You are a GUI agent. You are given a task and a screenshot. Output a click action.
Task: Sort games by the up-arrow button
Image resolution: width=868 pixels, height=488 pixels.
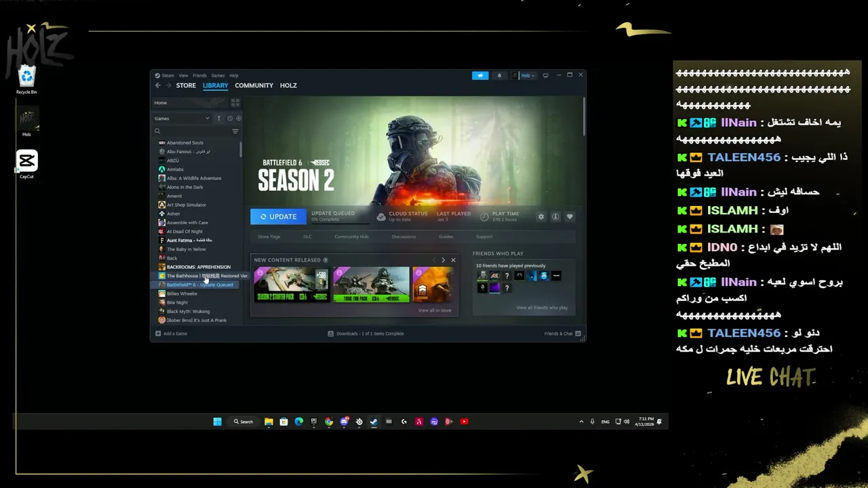pyautogui.click(x=218, y=118)
